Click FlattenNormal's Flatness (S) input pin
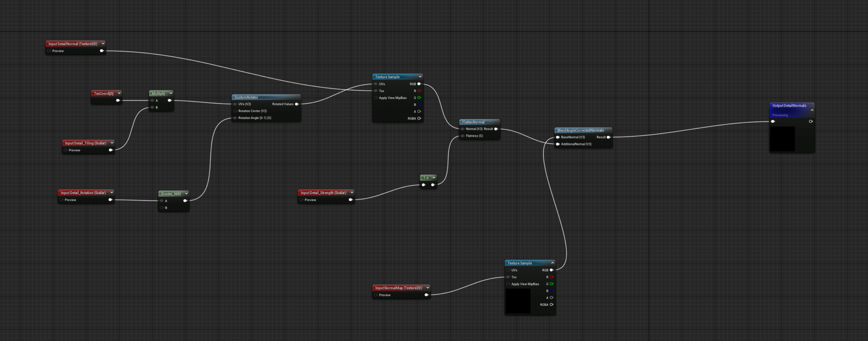This screenshot has width=868, height=341. point(463,136)
